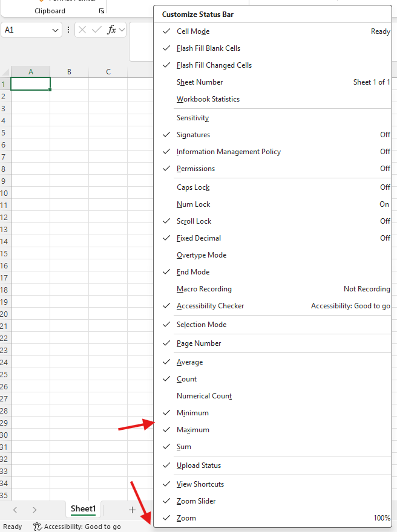The height and width of the screenshot is (532, 397).
Task: Toggle Zoom Slider option
Action: pos(272,501)
